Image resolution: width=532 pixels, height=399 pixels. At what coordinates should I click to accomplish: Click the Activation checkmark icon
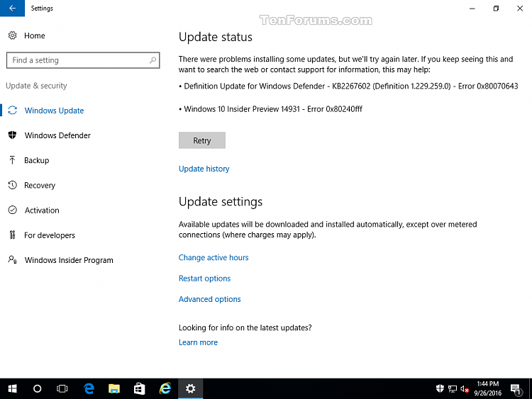tap(13, 210)
